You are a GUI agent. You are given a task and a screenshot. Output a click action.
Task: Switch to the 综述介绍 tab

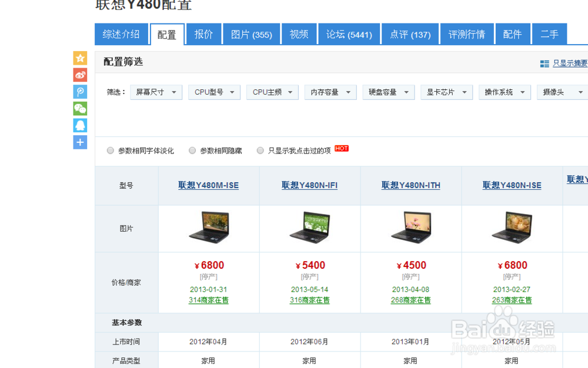(121, 34)
